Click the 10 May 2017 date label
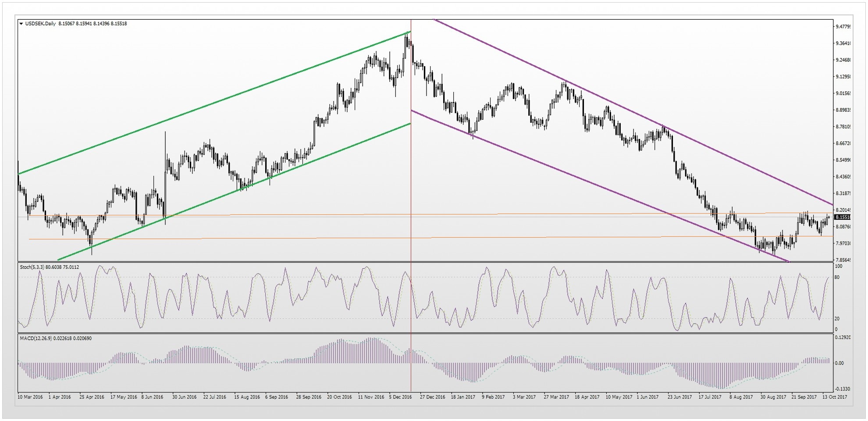Screen dimensions: 868x421 click(619, 397)
